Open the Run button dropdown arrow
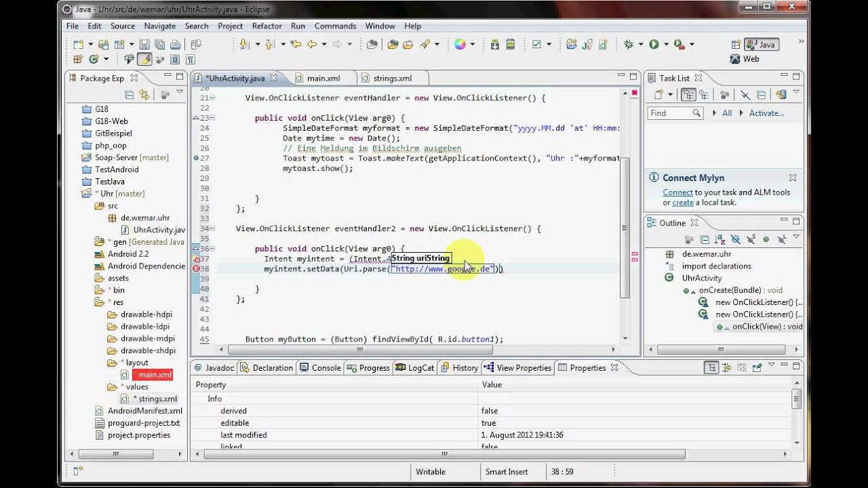This screenshot has height=488, width=868. click(x=666, y=44)
